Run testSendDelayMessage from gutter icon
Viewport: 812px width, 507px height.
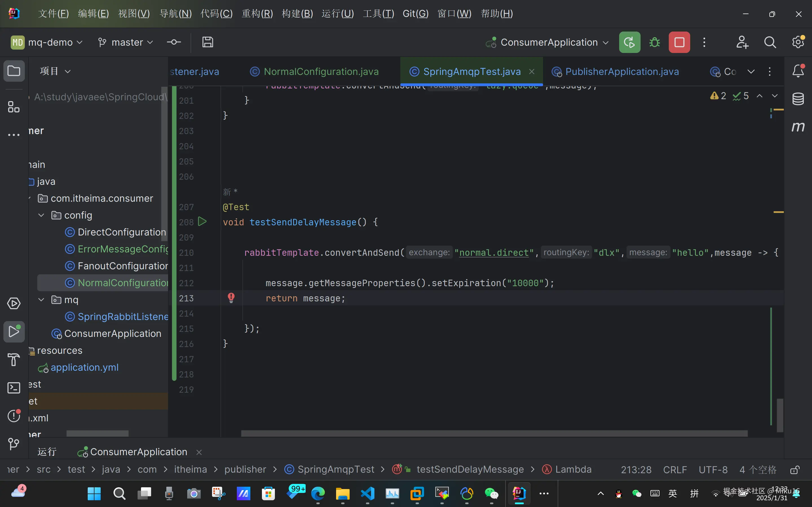tap(202, 222)
